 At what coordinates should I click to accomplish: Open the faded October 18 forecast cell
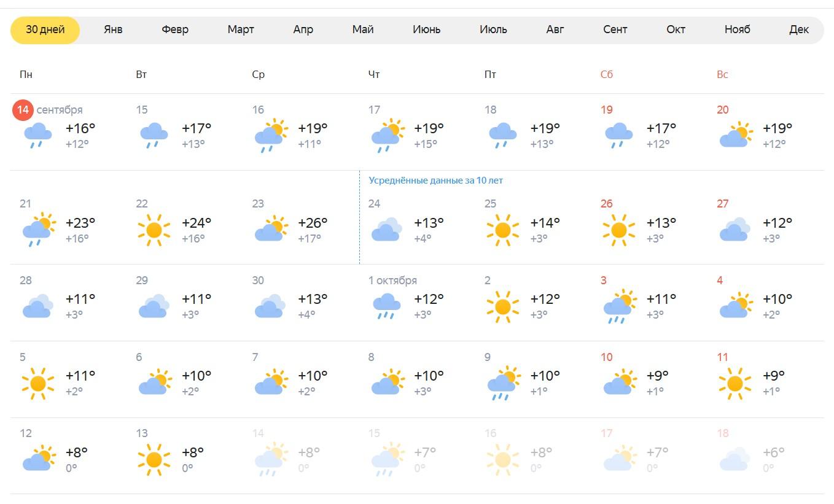coord(766,456)
